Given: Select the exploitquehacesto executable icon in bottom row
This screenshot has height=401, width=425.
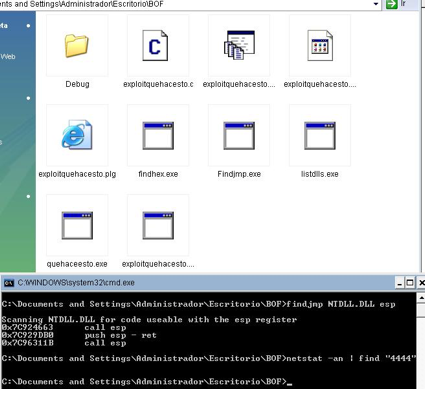Looking at the screenshot, I should point(158,225).
